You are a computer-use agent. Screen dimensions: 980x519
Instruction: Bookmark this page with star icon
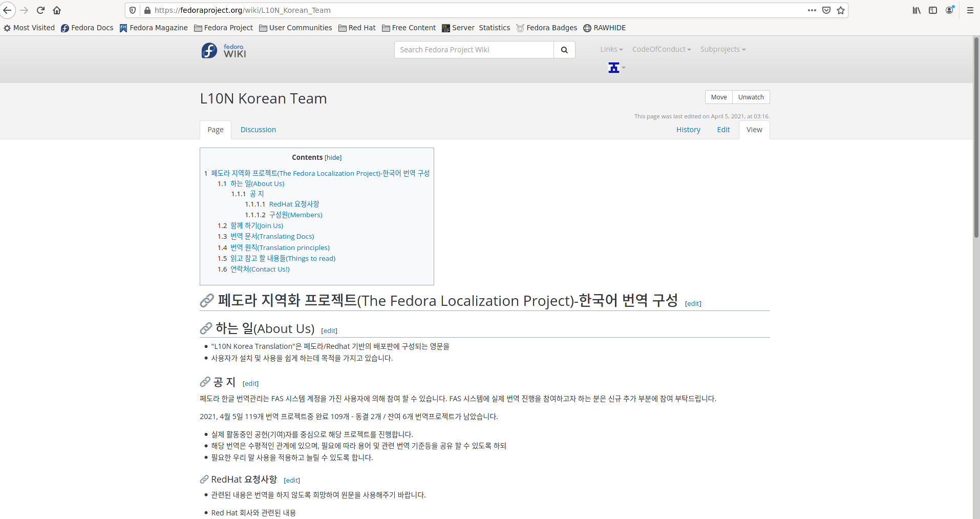click(841, 10)
